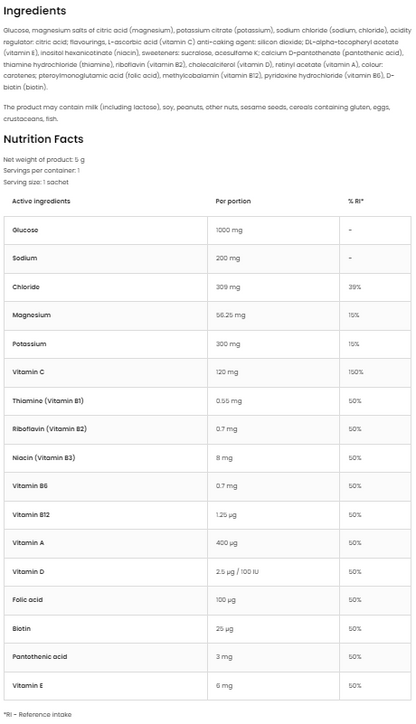The height and width of the screenshot is (724, 416).
Task: Click the Vitamin C 150% value
Action: pos(356,372)
